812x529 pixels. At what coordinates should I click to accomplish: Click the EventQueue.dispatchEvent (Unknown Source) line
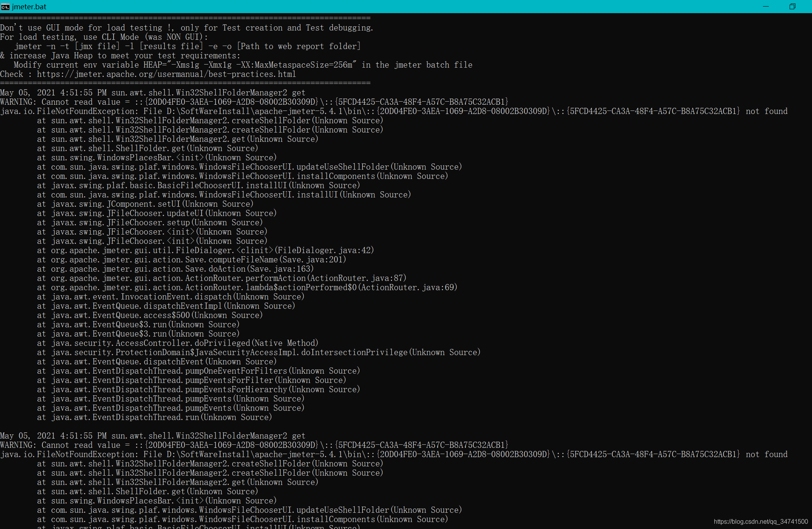pos(157,362)
